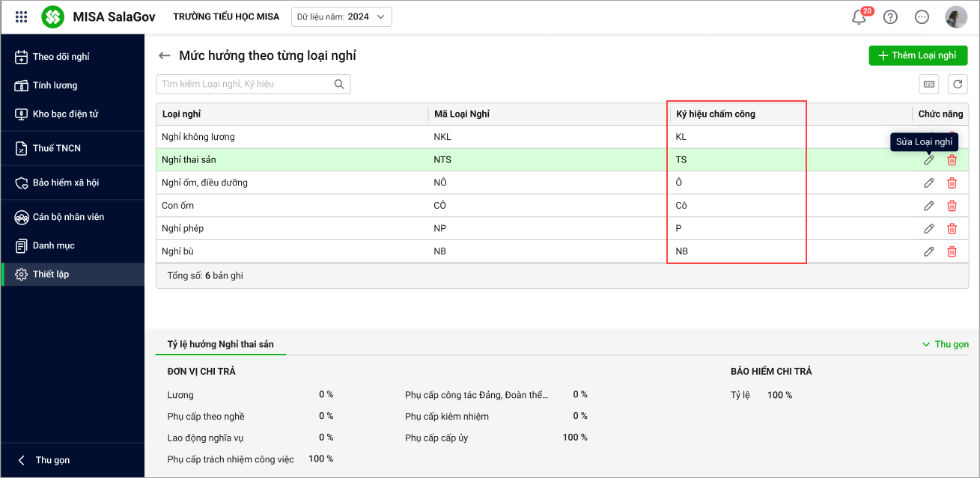Go to Bảo hiểm xã hội section
This screenshot has width=980, height=478.
(x=65, y=183)
